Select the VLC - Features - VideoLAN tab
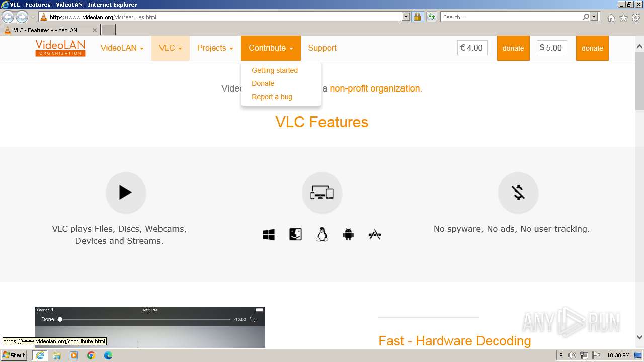Image resolution: width=644 pixels, height=362 pixels. click(x=50, y=30)
